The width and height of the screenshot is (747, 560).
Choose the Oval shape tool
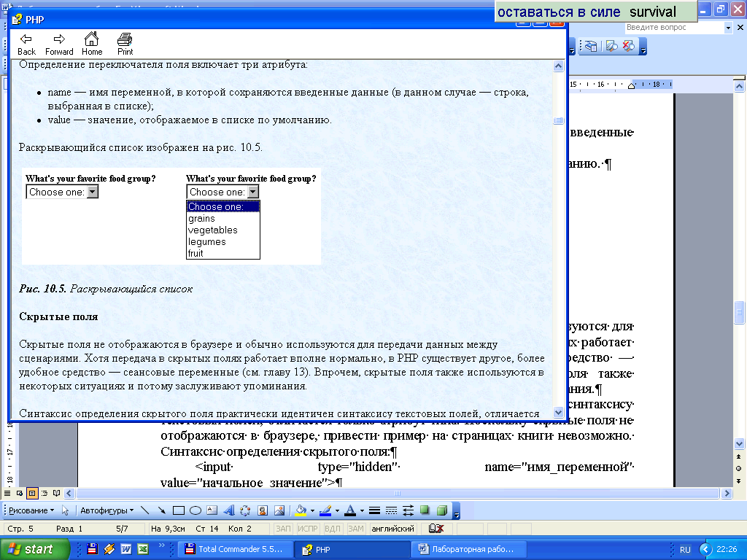pos(196,510)
